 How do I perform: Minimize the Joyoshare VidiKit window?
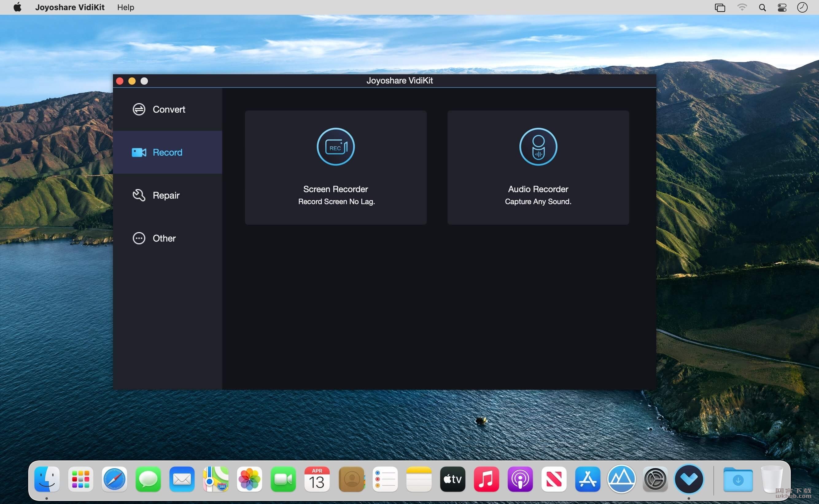132,81
